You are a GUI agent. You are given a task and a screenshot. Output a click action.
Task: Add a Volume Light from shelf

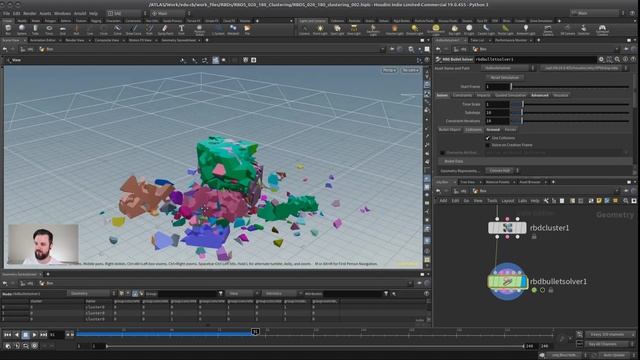point(395,29)
